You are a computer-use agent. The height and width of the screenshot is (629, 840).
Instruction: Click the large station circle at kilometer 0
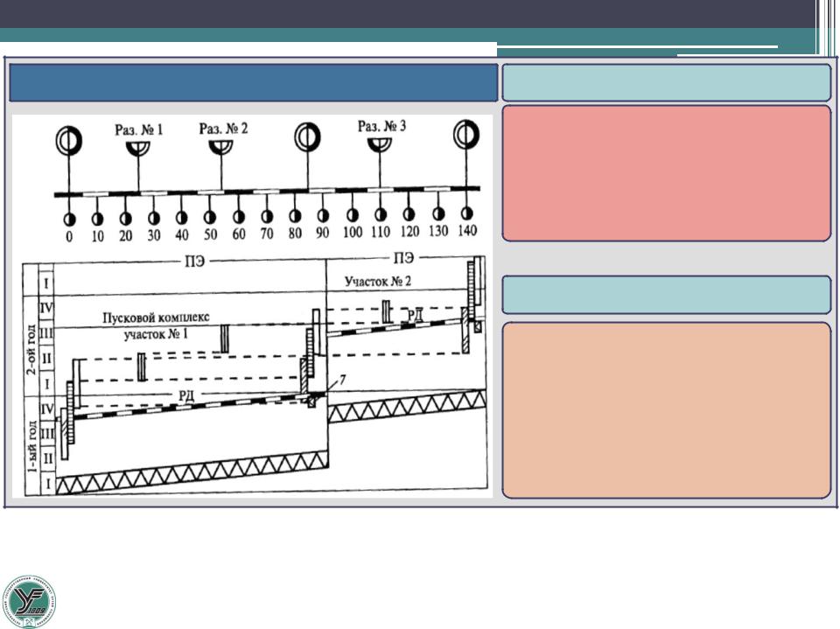coord(68,141)
